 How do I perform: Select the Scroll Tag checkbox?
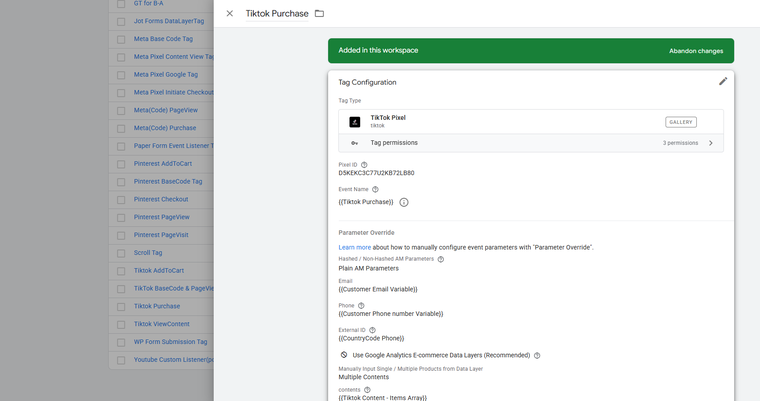(121, 253)
